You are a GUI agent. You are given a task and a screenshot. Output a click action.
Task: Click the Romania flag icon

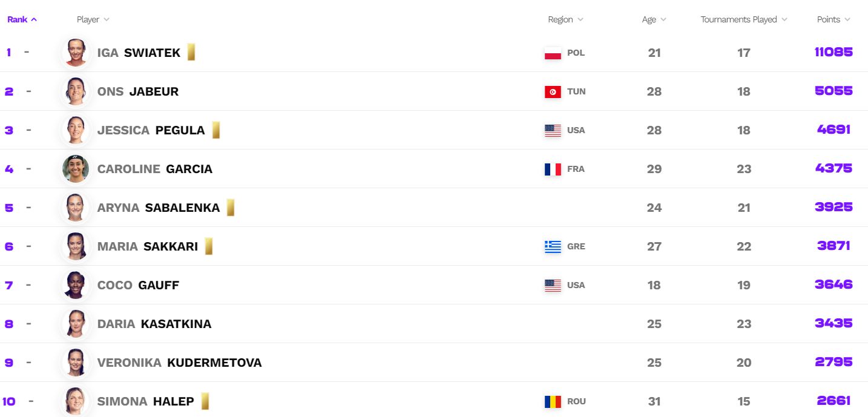tap(553, 401)
